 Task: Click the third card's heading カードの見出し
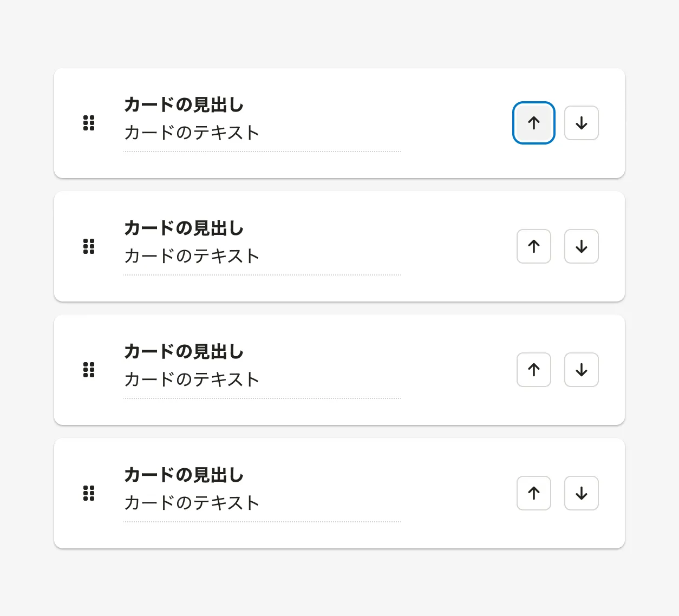pos(184,351)
